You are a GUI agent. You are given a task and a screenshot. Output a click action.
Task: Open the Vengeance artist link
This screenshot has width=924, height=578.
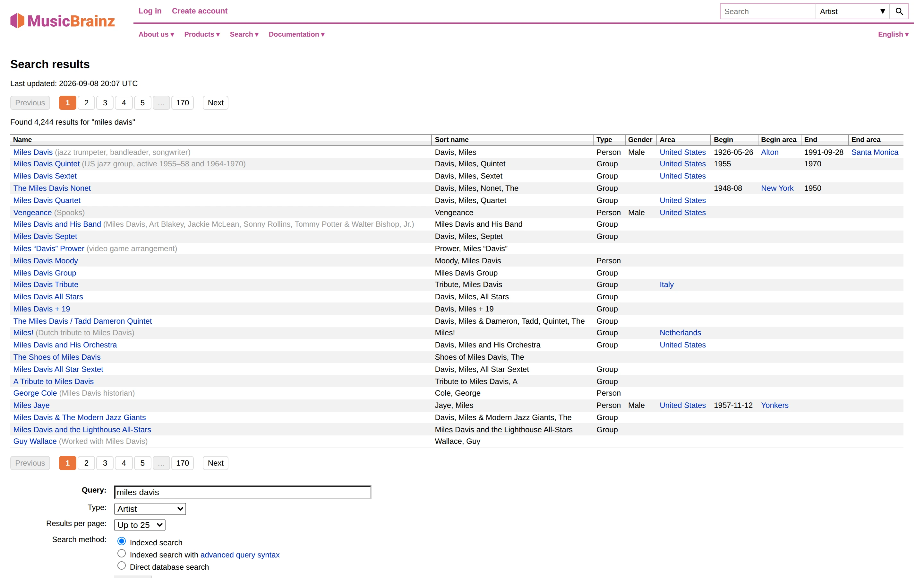click(x=32, y=213)
